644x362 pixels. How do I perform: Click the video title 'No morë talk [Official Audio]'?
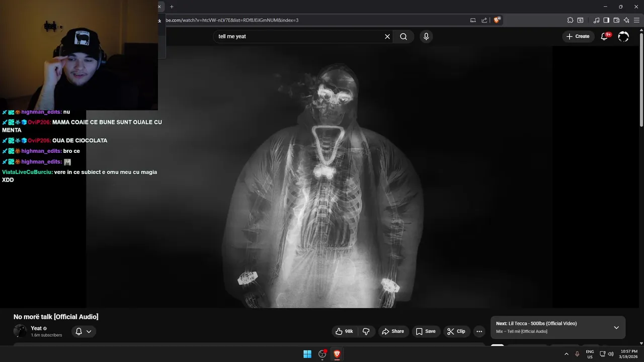tap(56, 317)
